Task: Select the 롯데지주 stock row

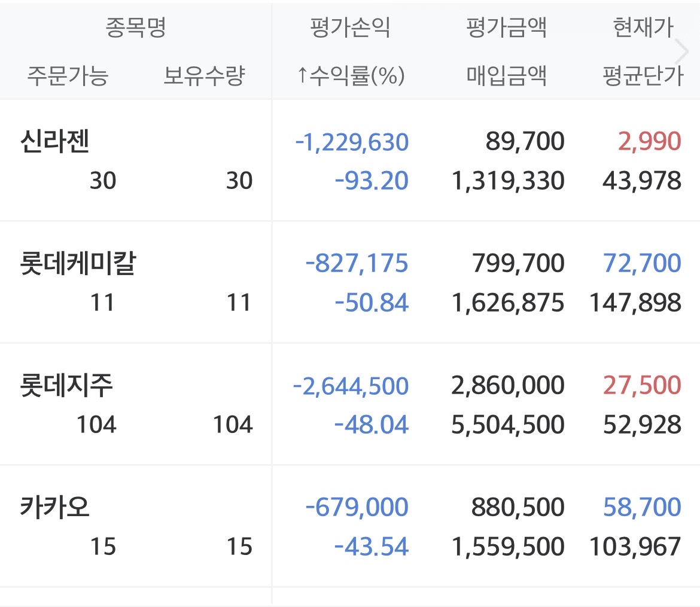Action: tap(66, 386)
